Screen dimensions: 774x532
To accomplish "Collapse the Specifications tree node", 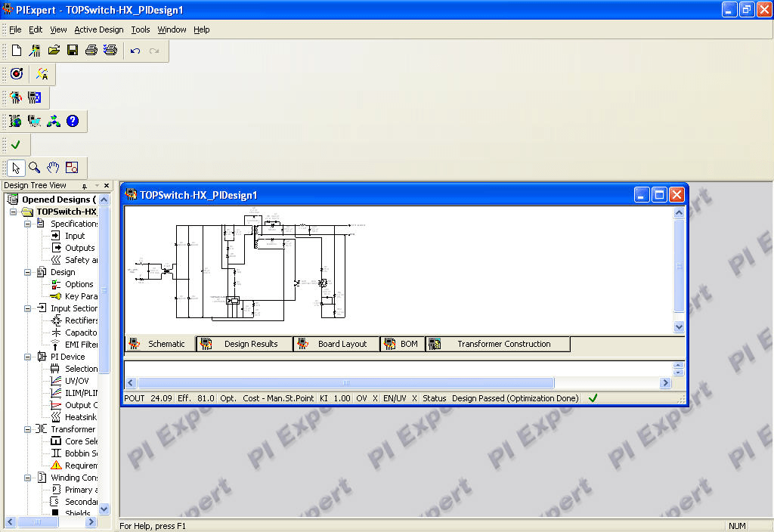I will tap(28, 224).
